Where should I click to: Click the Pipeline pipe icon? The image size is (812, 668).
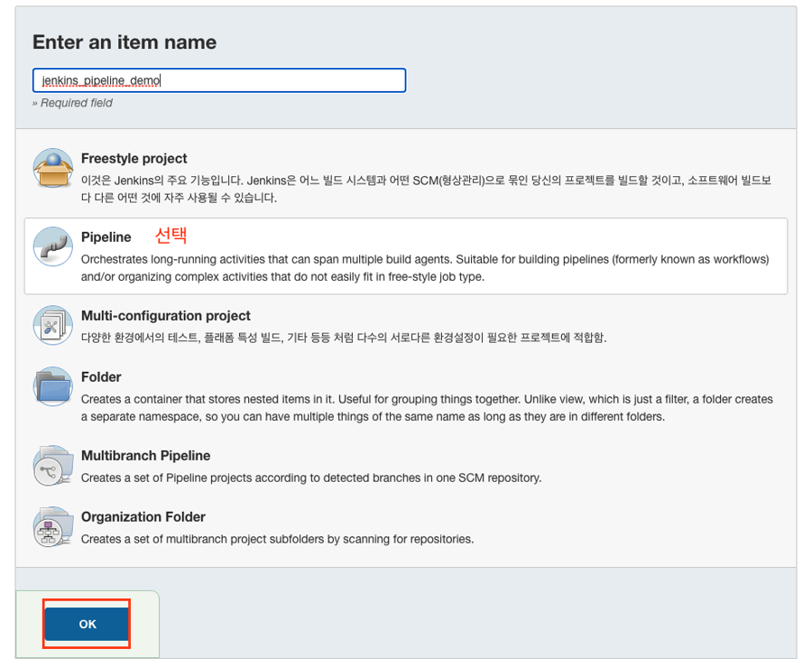pyautogui.click(x=52, y=246)
